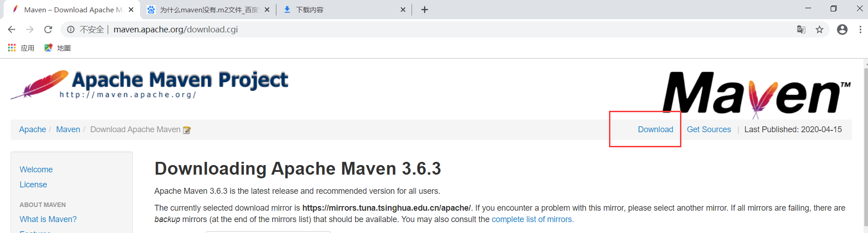The height and width of the screenshot is (233, 868).
Task: Click the browser forward arrow
Action: tap(30, 30)
